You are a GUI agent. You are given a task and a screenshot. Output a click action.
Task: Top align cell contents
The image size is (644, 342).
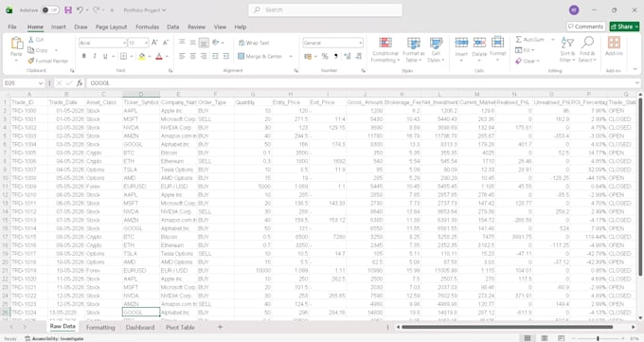[x=182, y=43]
